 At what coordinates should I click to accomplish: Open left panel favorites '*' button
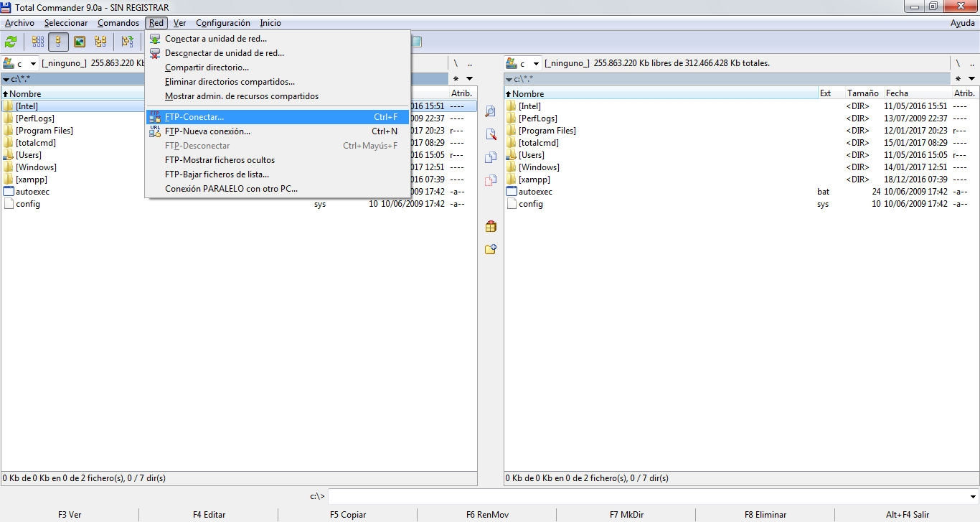pyautogui.click(x=456, y=78)
